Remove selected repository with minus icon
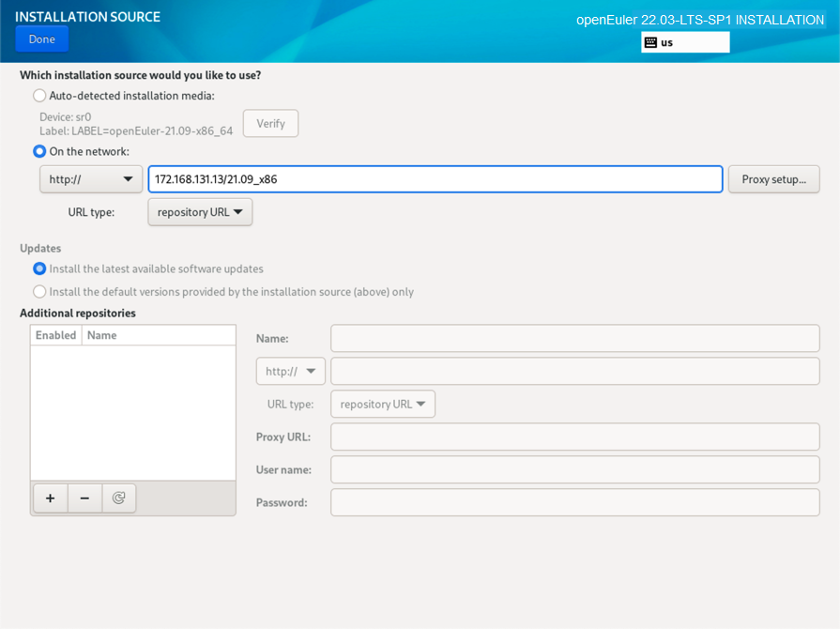The width and height of the screenshot is (840, 629). 84,499
